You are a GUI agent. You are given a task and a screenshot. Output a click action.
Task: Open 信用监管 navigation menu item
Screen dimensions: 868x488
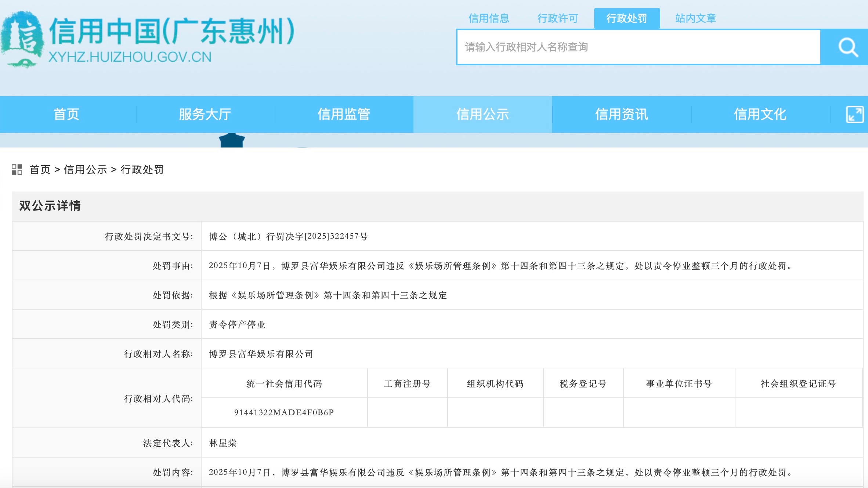tap(344, 114)
